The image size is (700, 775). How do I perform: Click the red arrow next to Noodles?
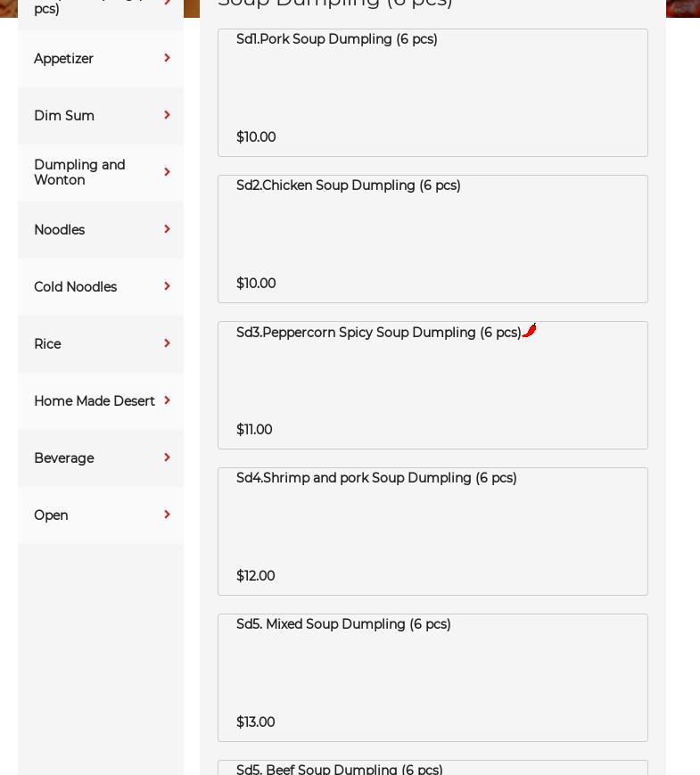click(x=167, y=229)
